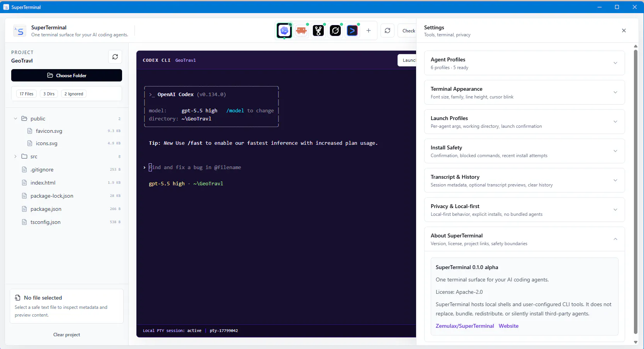
Task: Expand the Install Safety section
Action: [x=524, y=151]
